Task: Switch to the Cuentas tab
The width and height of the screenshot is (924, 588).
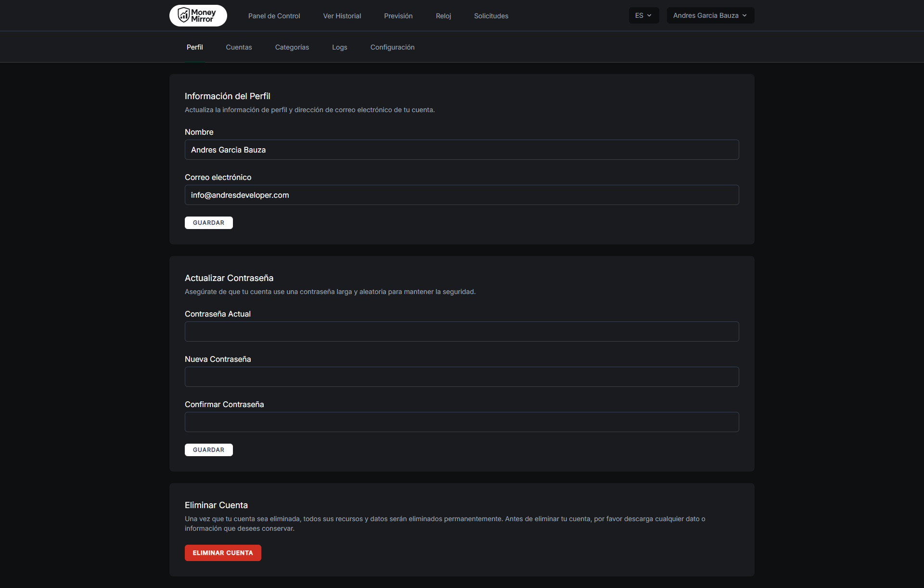Action: click(x=239, y=47)
